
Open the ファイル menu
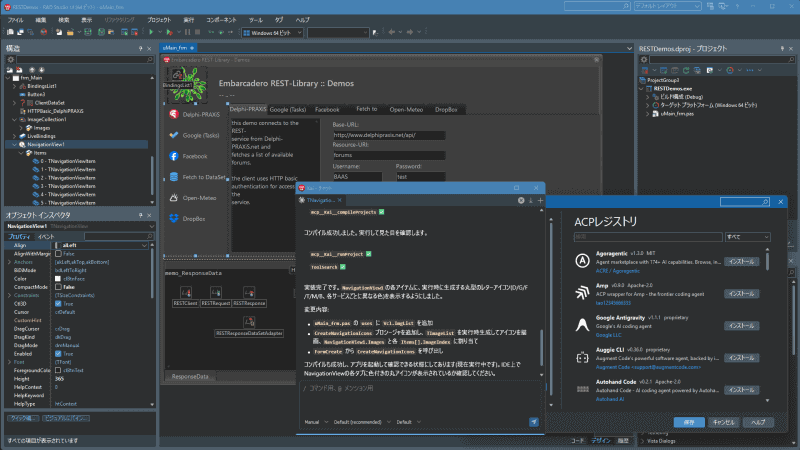[15, 20]
